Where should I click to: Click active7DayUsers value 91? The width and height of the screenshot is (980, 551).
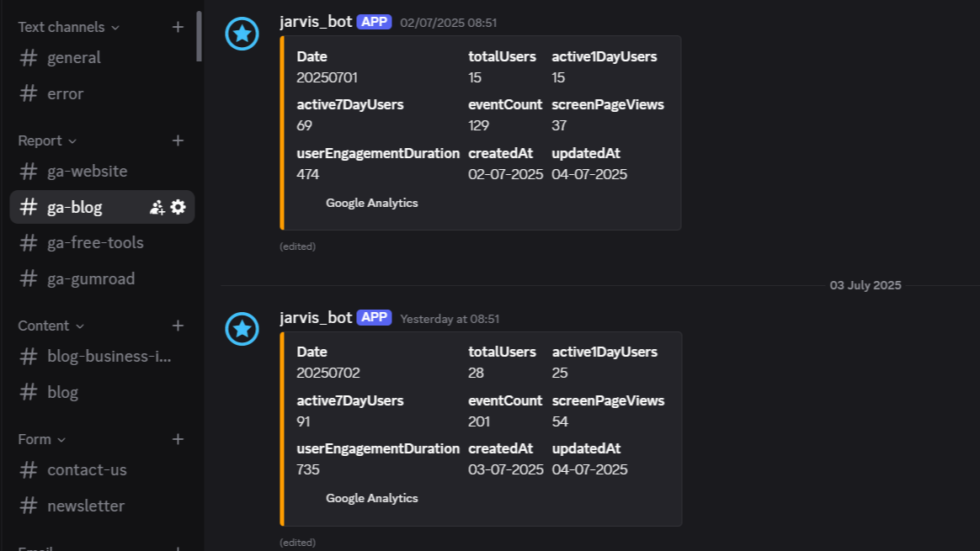303,422
